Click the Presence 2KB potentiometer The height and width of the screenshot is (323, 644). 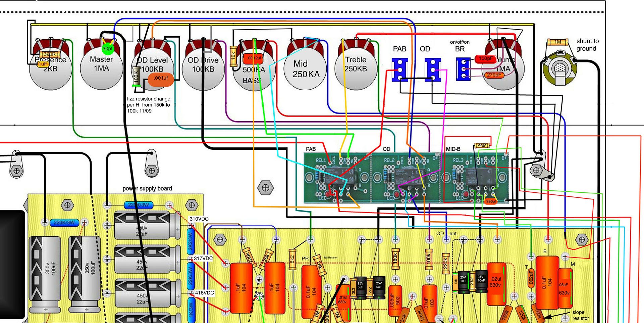point(50,68)
